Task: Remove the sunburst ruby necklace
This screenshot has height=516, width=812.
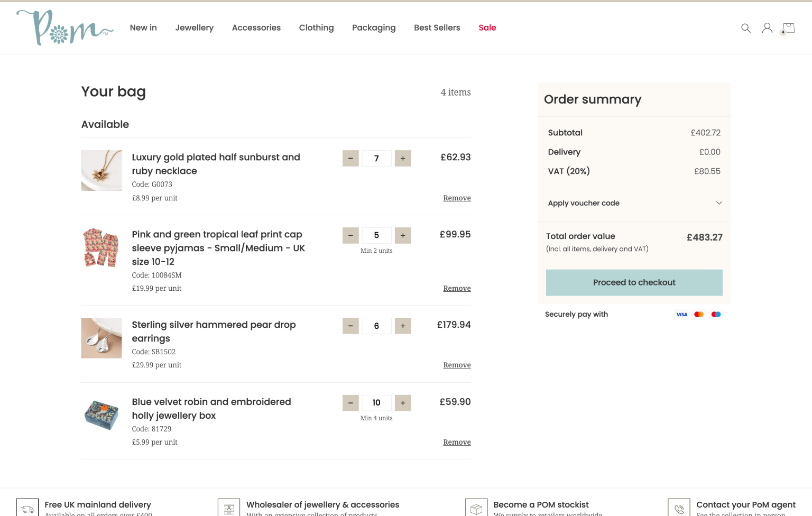Action: (x=457, y=198)
